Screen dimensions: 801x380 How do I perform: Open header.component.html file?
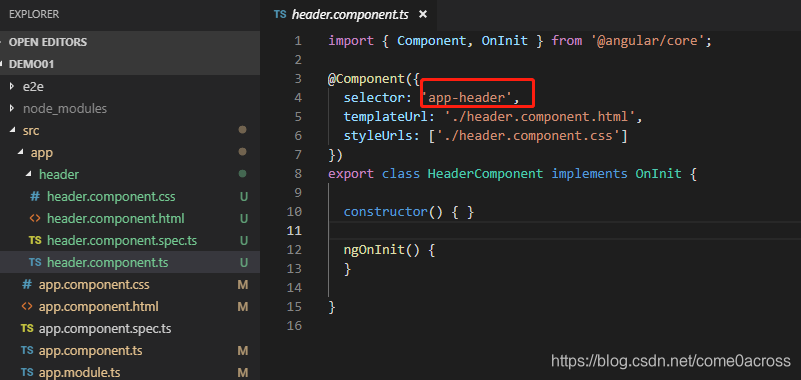pos(115,219)
